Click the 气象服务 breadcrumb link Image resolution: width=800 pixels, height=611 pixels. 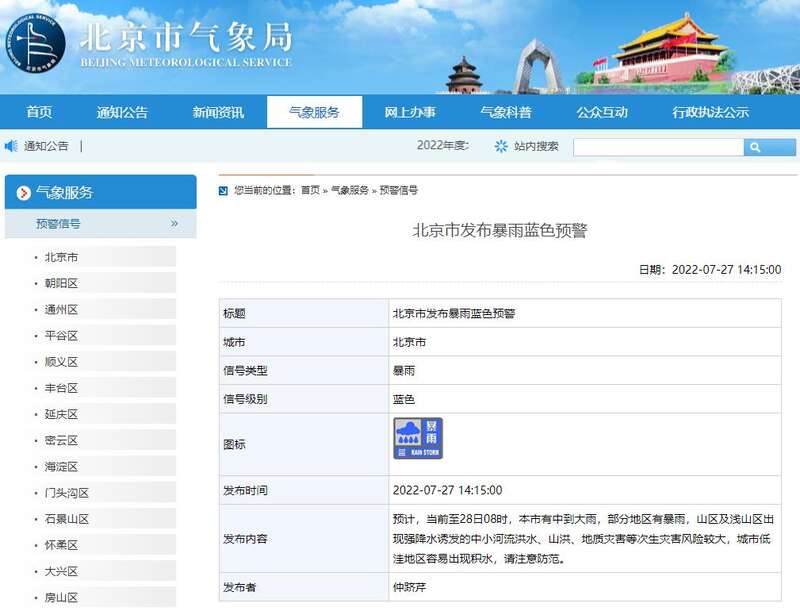(349, 190)
